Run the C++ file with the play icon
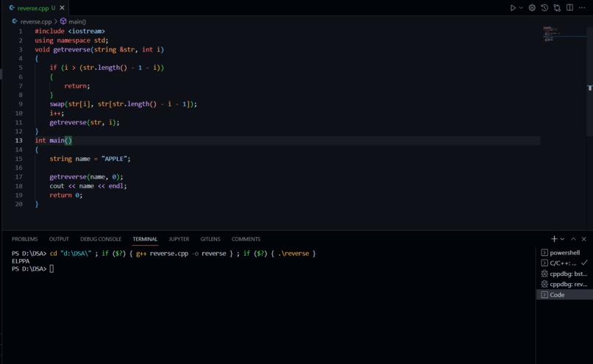This screenshot has width=593, height=364. click(513, 7)
